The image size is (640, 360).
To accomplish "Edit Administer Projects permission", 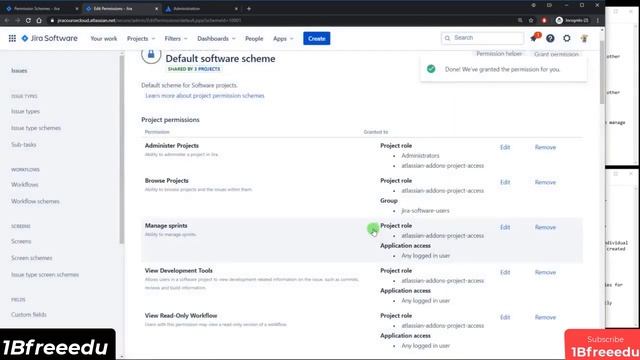I will point(505,147).
